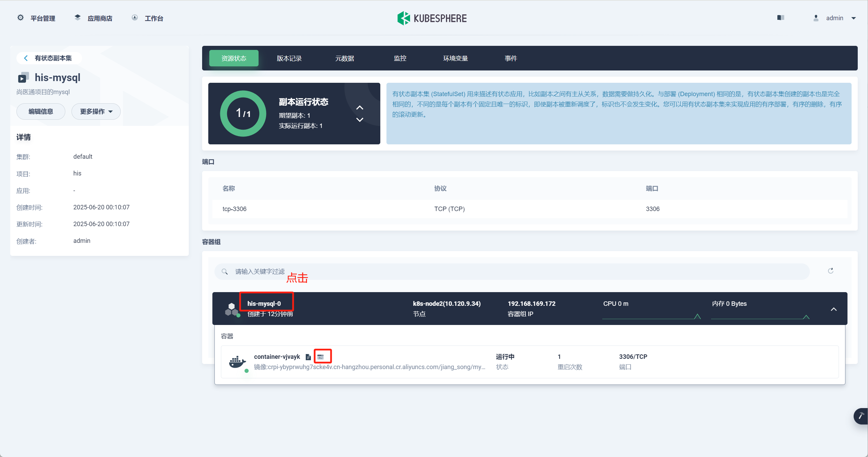Image resolution: width=868 pixels, height=457 pixels.
Task: Click the his-mysql StatefulSet icon
Action: click(x=23, y=78)
